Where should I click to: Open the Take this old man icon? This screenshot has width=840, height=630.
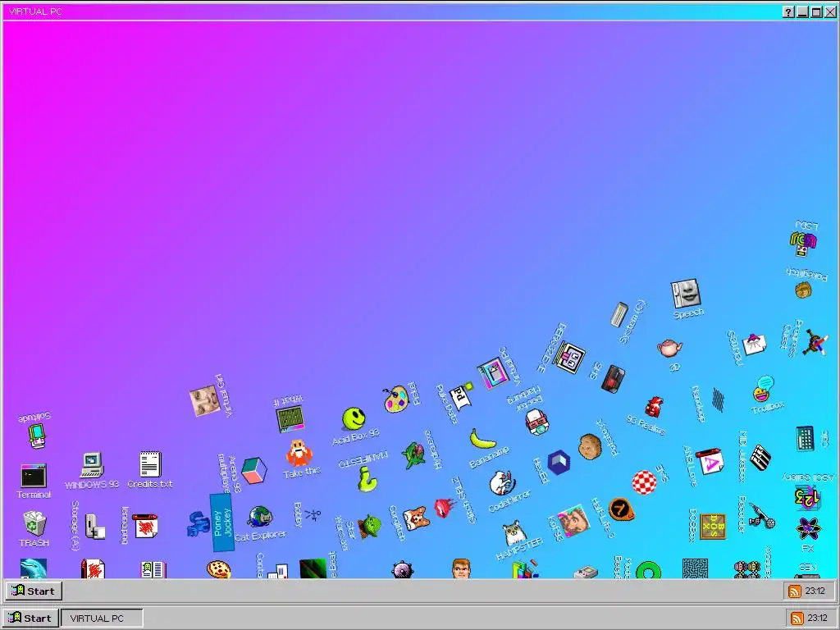(299, 453)
